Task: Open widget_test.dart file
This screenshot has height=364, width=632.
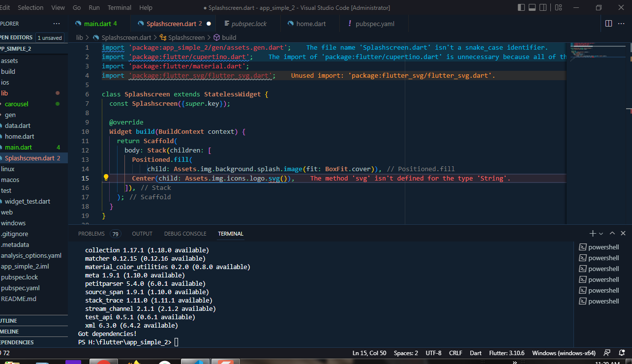Action: [x=28, y=201]
